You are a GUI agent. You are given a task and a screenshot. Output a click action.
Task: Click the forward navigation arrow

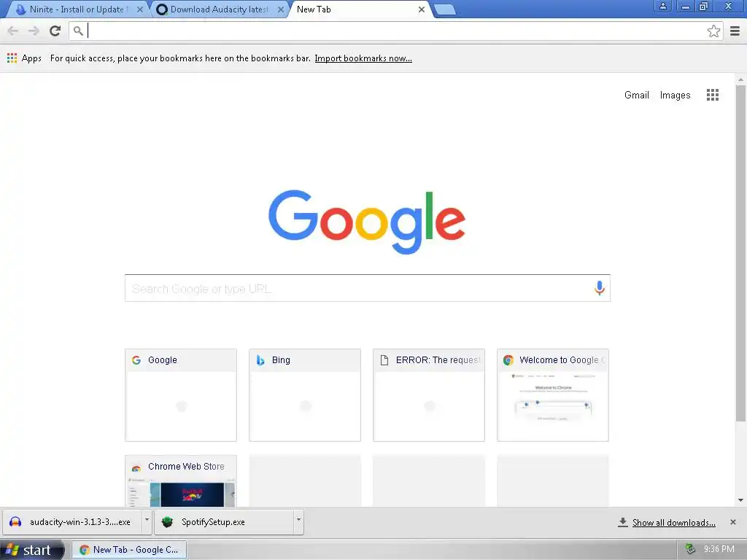coord(34,31)
